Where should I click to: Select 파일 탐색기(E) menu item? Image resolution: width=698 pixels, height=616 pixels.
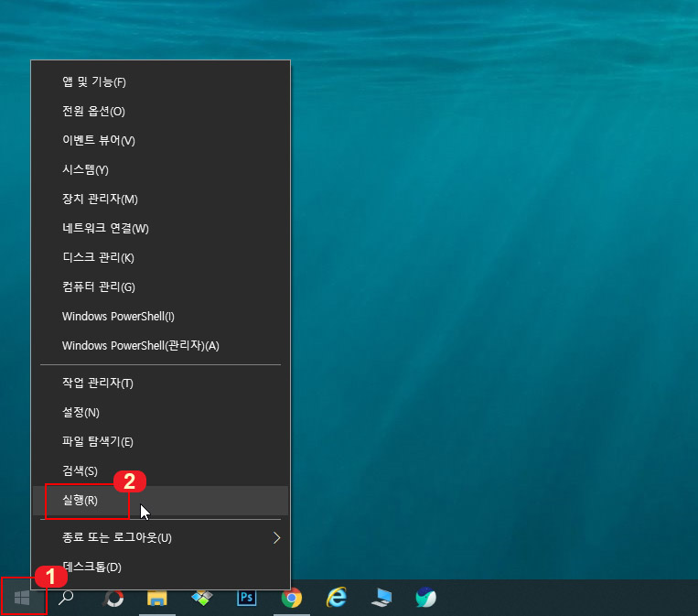point(160,442)
